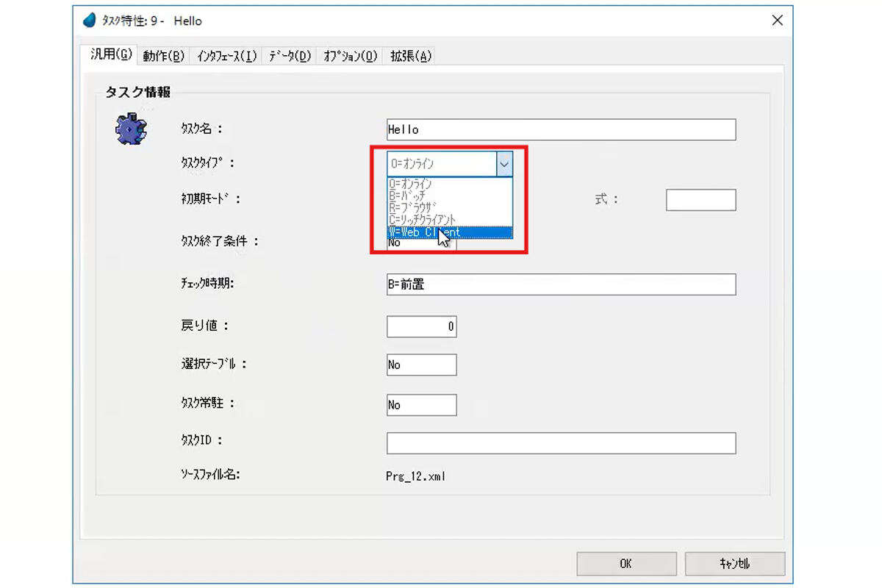Screen dimensions: 882x588
Task: Choose R=ブラウザ from the list
Action: [x=449, y=207]
